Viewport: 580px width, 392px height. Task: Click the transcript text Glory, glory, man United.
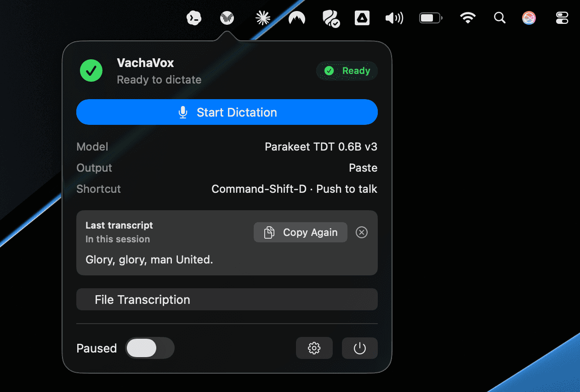(149, 260)
